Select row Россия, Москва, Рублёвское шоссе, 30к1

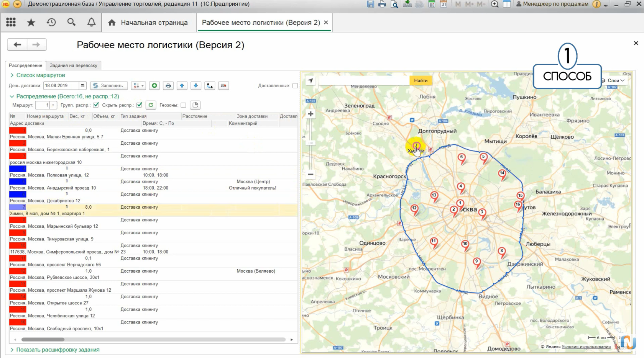[153, 274]
